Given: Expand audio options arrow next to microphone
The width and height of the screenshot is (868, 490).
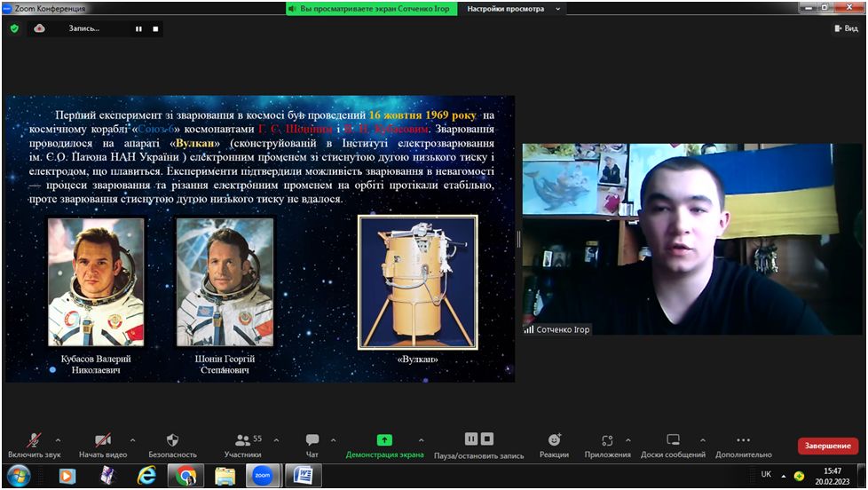Looking at the screenshot, I should (58, 440).
